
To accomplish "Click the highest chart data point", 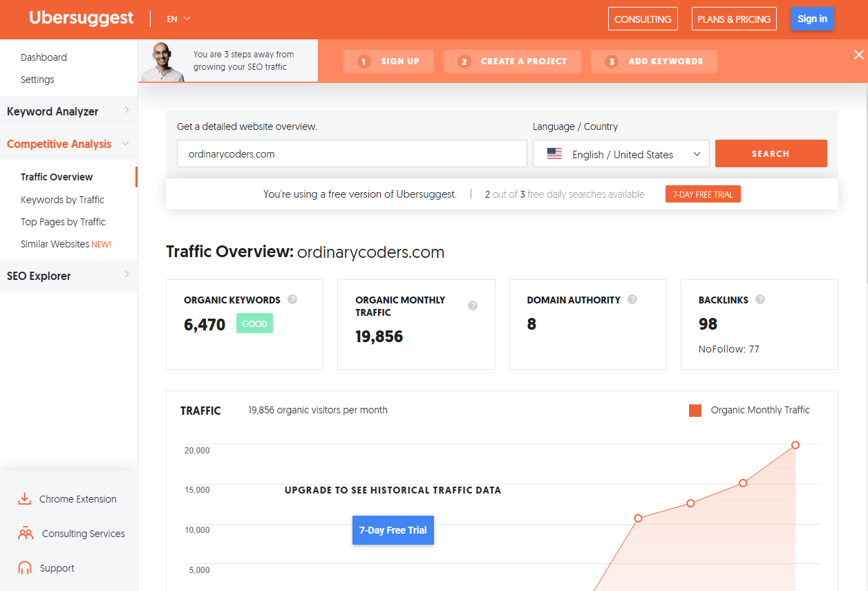I will tap(795, 444).
